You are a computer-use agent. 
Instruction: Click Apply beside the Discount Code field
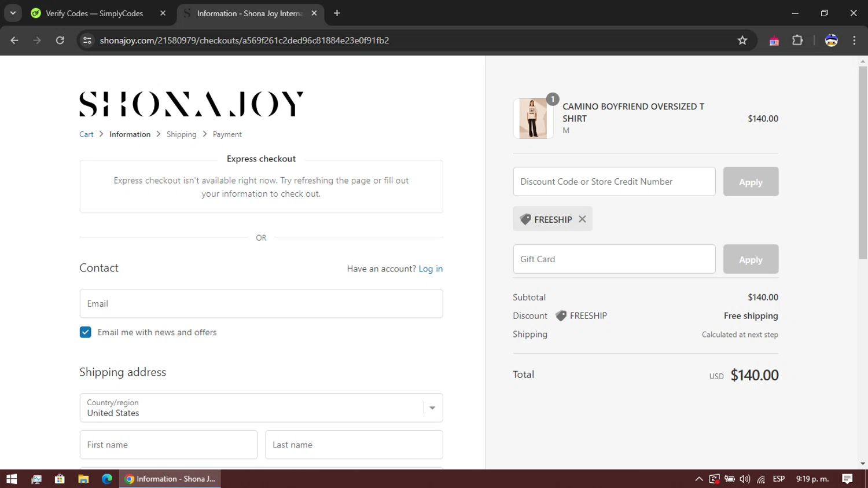tap(751, 182)
